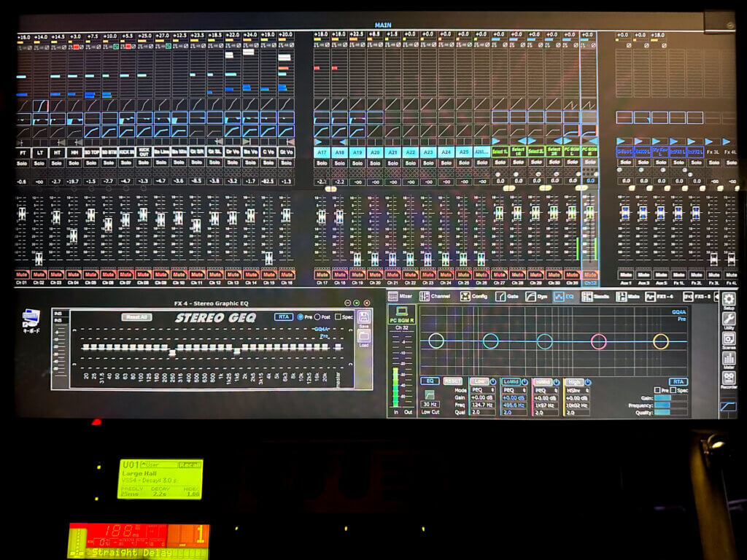Mute channel Ch 01
The image size is (747, 560).
pyautogui.click(x=21, y=274)
